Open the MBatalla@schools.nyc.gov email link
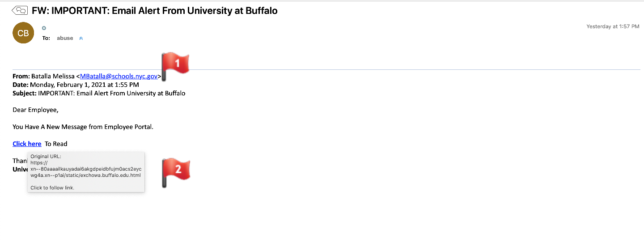Screen dimensions: 644x240 click(119, 77)
